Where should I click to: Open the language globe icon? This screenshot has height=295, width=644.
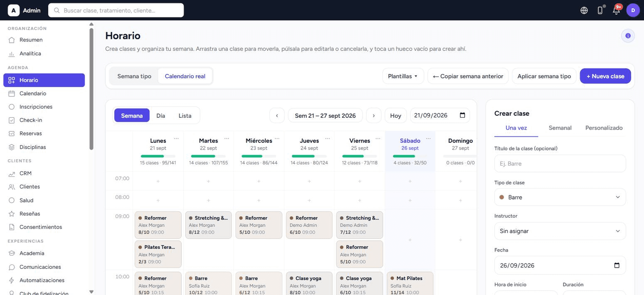pos(584,11)
